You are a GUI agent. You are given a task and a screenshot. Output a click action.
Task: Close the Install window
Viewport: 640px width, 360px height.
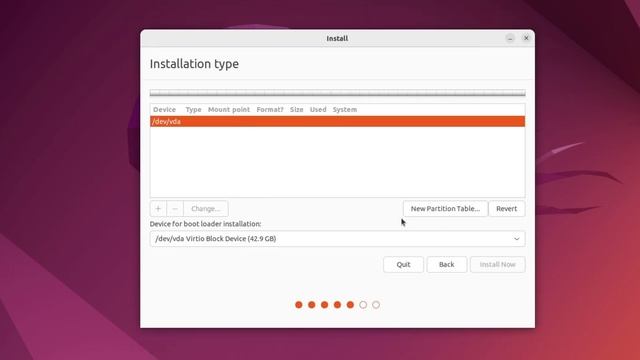526,38
